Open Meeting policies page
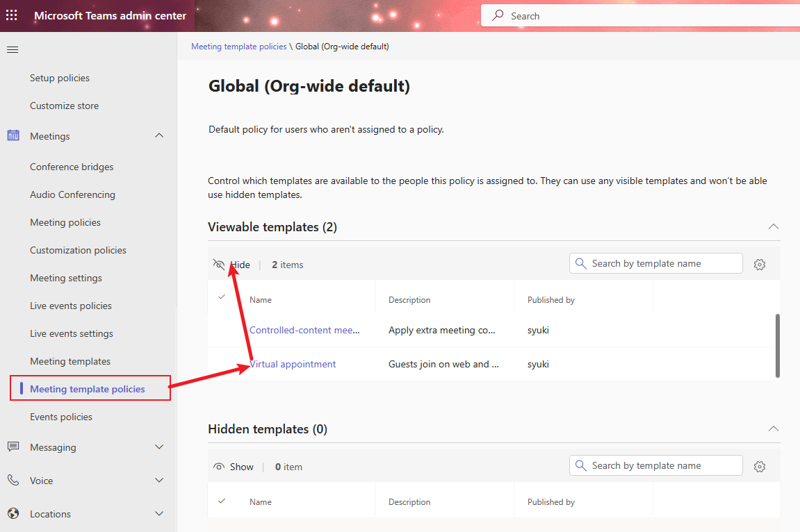Image resolution: width=800 pixels, height=532 pixels. (65, 223)
